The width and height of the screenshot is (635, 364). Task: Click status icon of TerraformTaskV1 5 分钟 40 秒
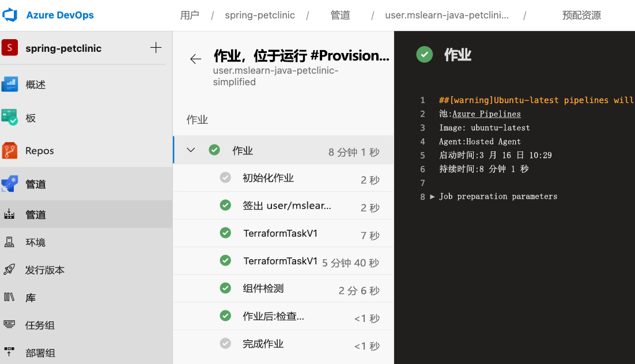225,260
